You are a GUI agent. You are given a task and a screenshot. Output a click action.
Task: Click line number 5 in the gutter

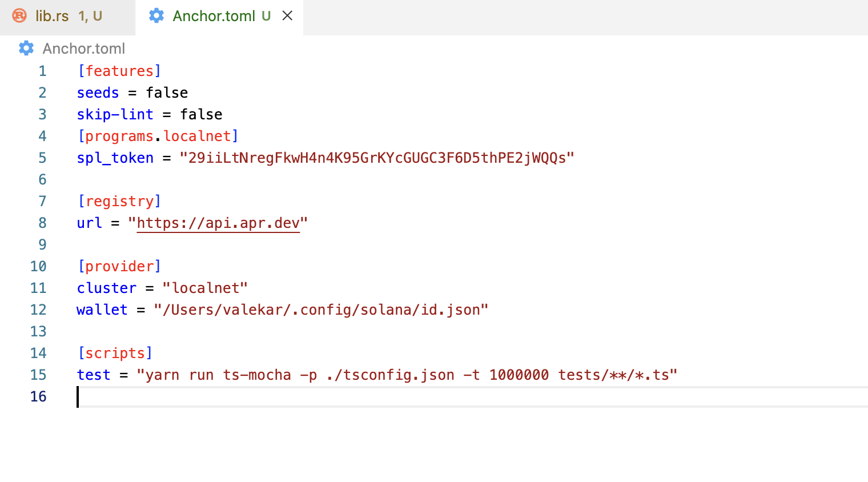(42, 158)
